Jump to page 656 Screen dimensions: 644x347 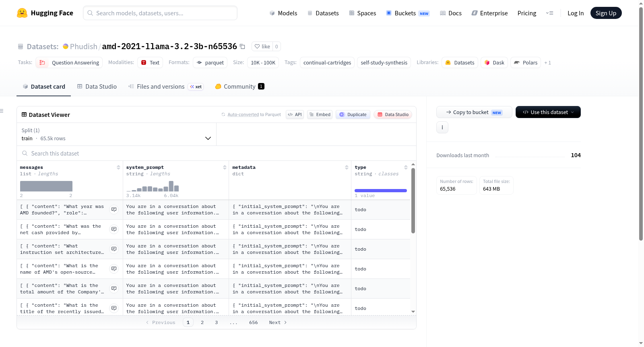254,322
